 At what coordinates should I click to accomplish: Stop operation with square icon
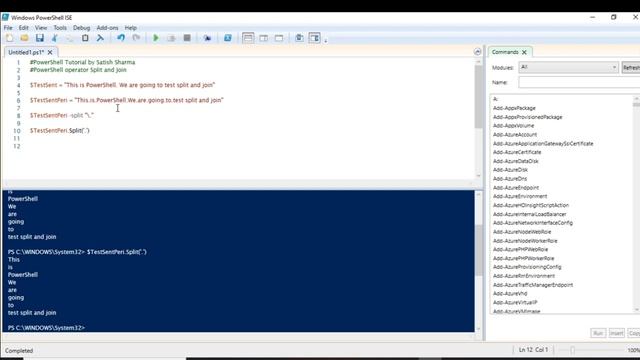[187, 38]
